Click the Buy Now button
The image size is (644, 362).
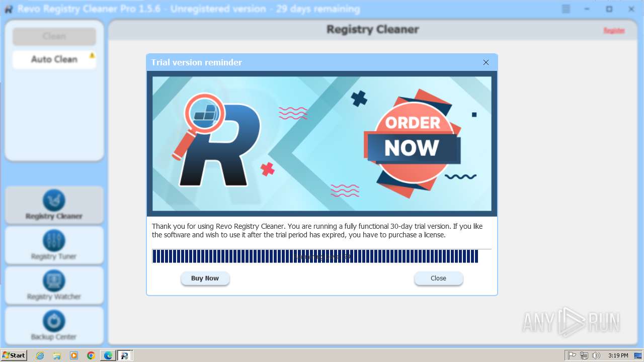205,278
